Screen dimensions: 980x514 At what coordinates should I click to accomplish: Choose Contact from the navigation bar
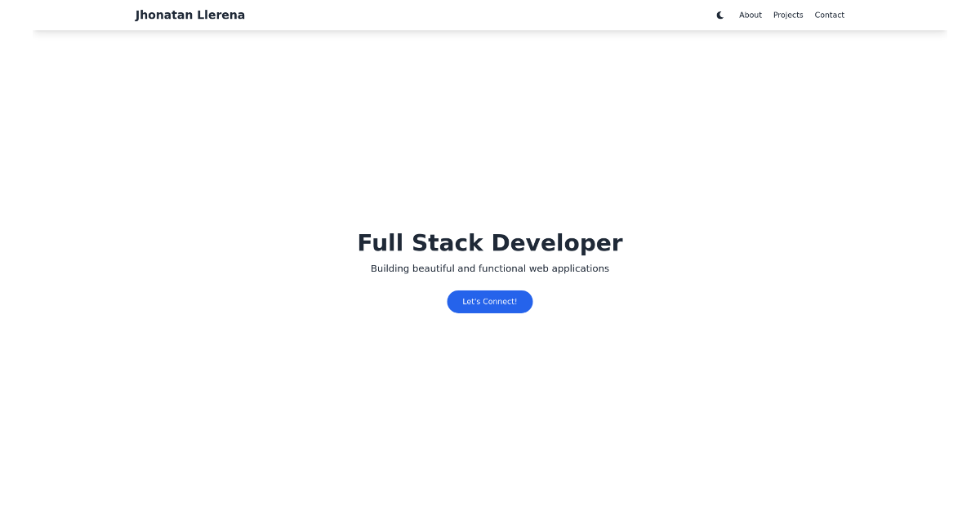829,15
